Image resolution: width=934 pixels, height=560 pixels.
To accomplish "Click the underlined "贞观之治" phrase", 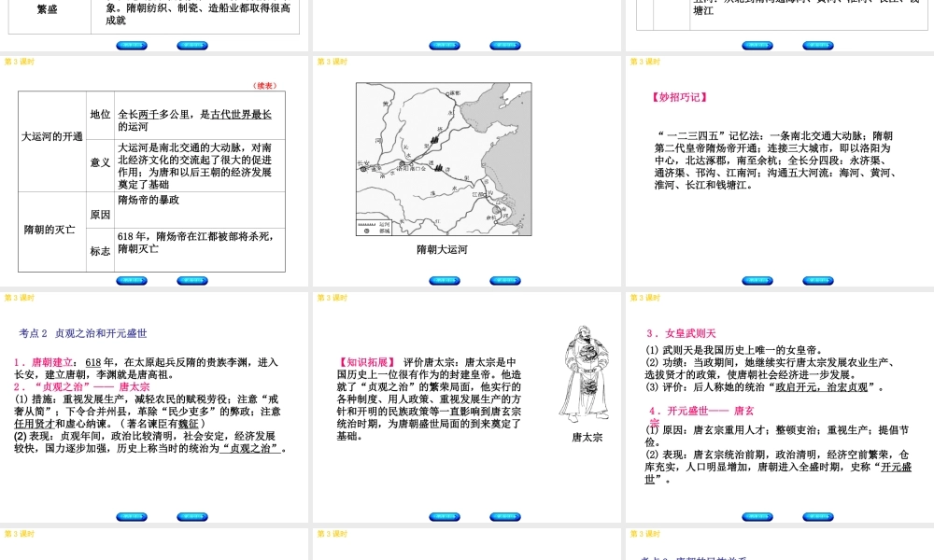I will coord(250,448).
